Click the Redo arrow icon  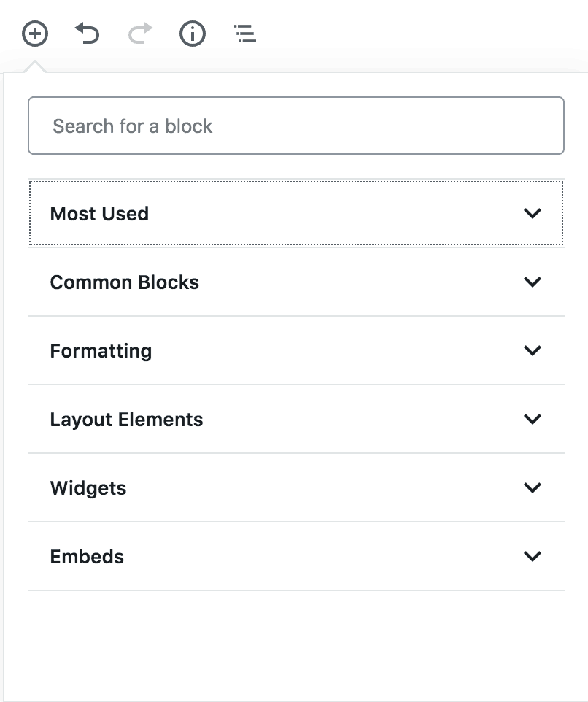point(140,34)
